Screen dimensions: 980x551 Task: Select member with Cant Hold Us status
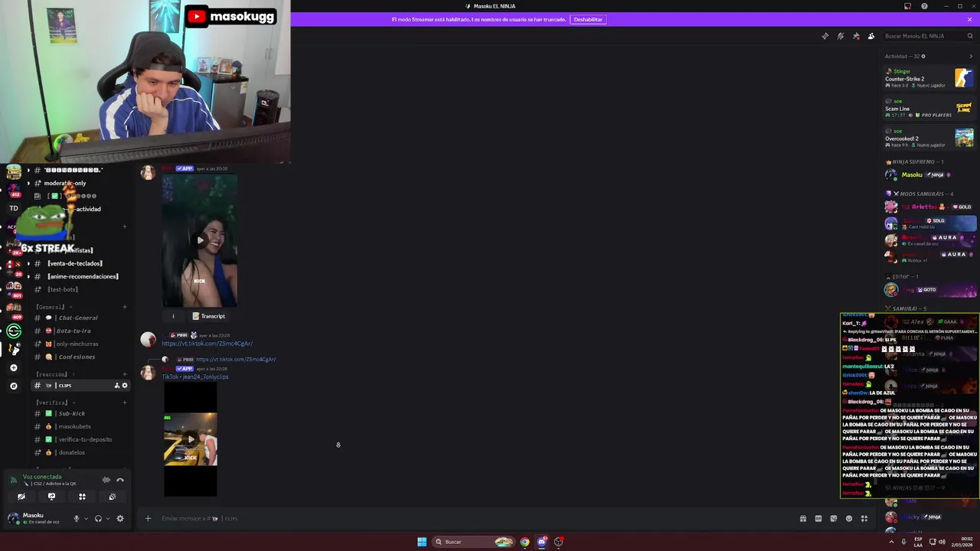click(x=929, y=223)
